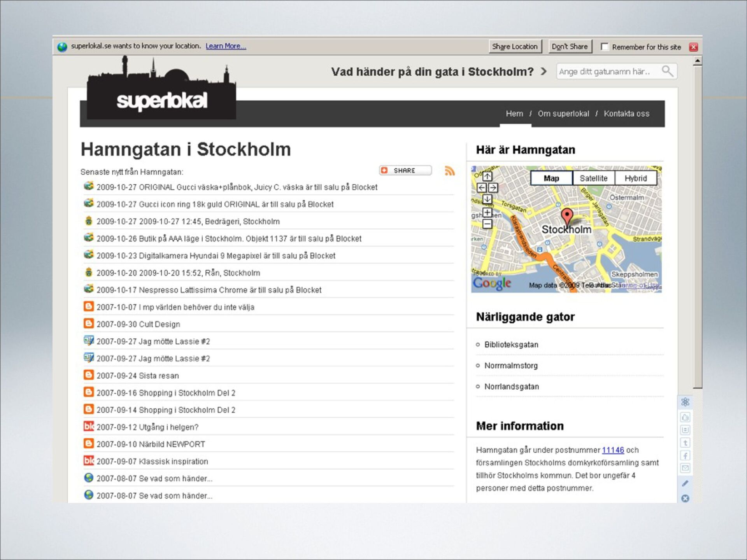This screenshot has height=560, width=747.
Task: Close the side toolbar with X icon
Action: [685, 498]
